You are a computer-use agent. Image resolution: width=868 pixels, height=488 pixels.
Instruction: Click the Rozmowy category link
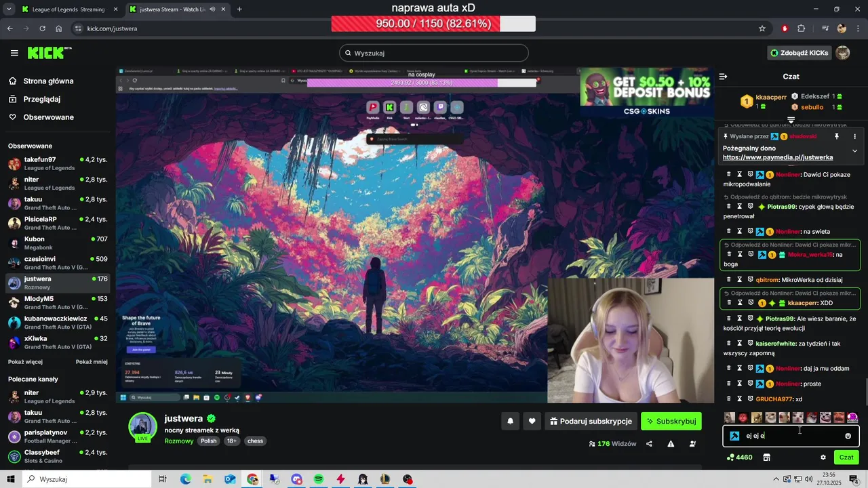pos(178,441)
